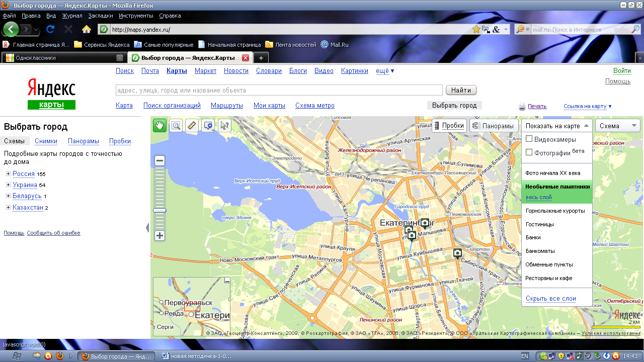Bookmark this page with the star icon
Image resolution: width=644 pixels, height=362 pixels.
pos(476,30)
